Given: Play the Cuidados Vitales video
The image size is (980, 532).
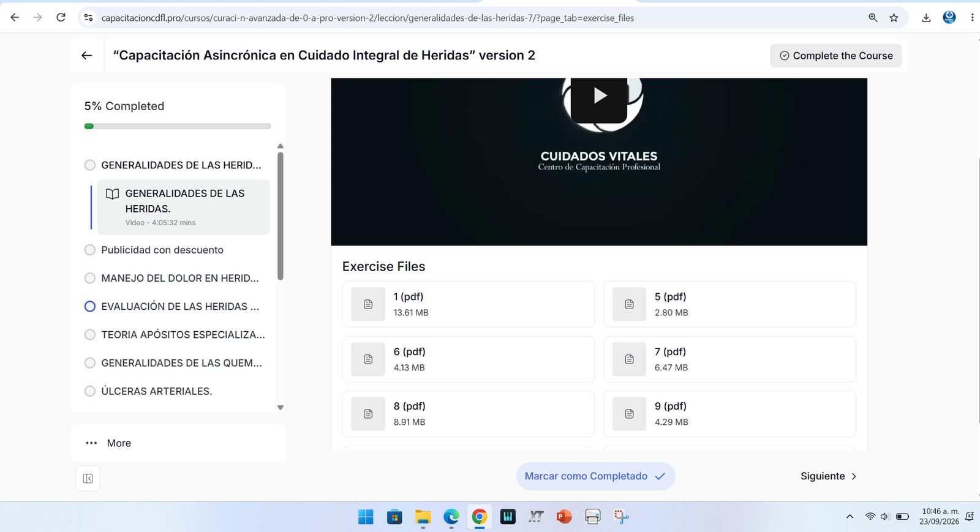Looking at the screenshot, I should coord(599,96).
